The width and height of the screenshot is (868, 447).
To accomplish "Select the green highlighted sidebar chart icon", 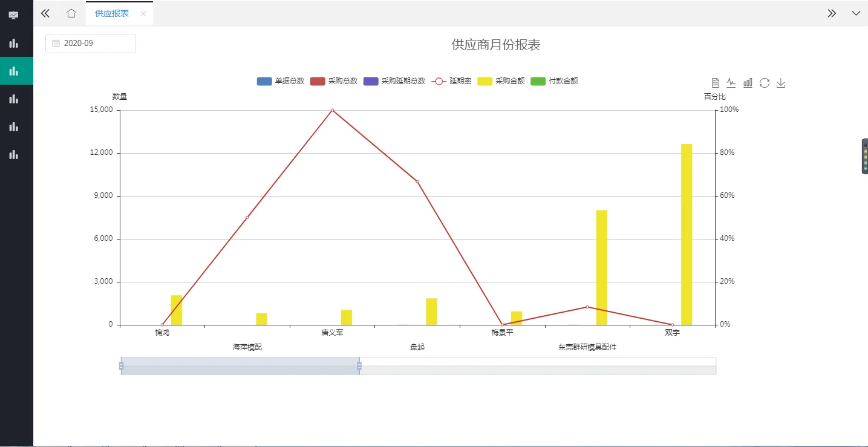I will coord(13,71).
